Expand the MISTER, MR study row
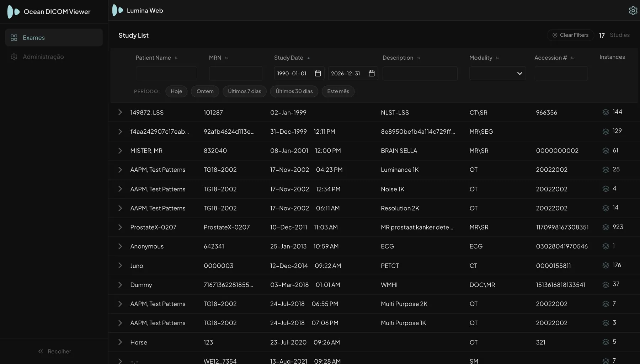The width and height of the screenshot is (640, 364). [x=120, y=151]
